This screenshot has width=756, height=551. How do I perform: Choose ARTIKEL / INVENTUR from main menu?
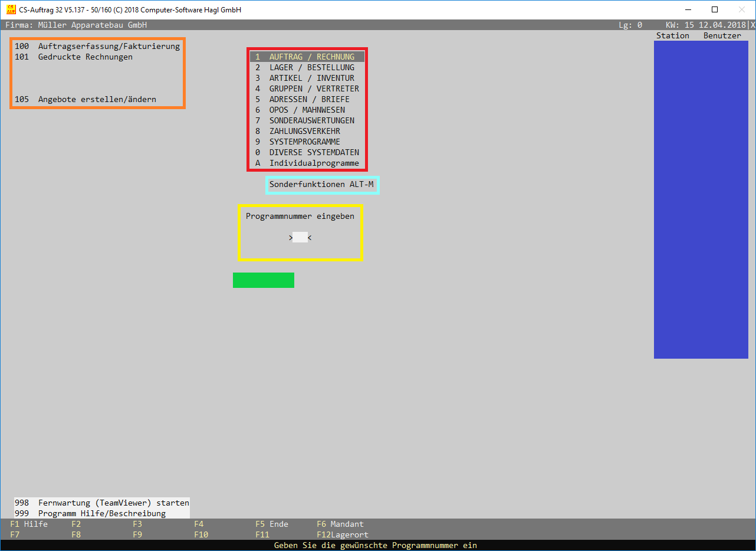pos(307,78)
